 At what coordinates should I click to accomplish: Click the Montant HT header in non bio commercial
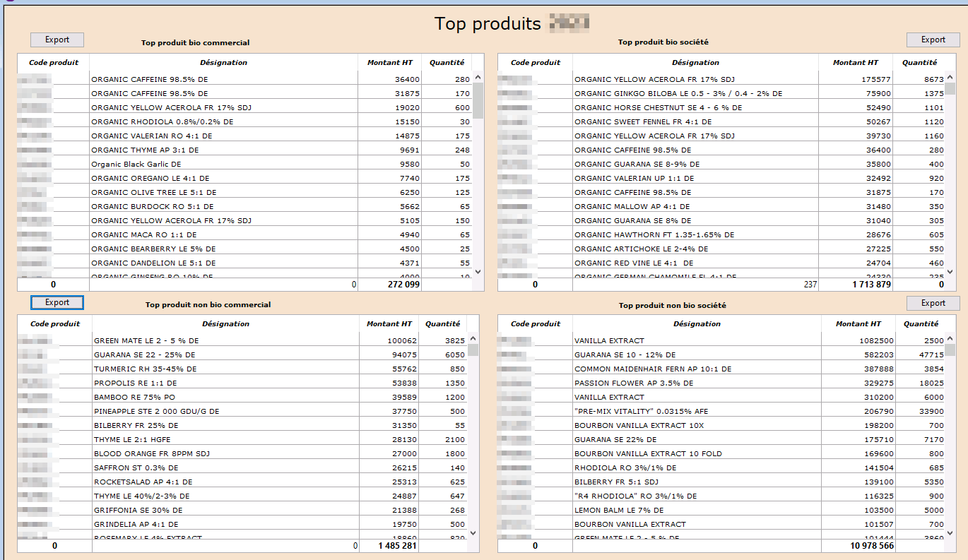click(x=387, y=323)
